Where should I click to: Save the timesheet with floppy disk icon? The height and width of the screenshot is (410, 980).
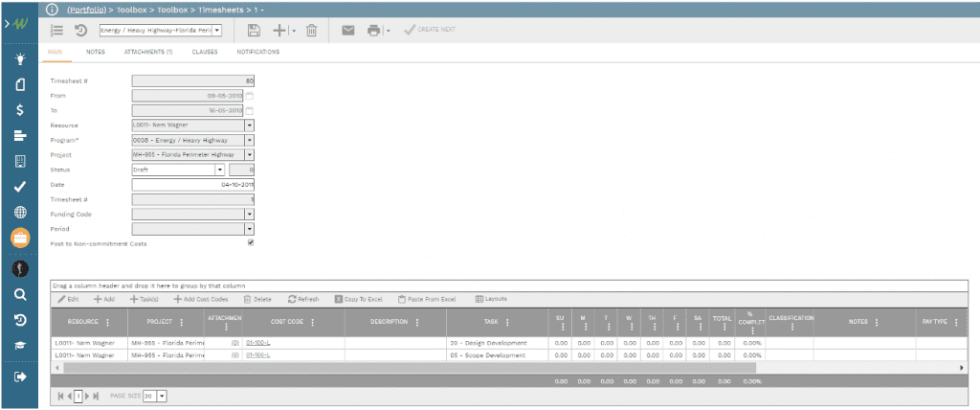click(x=254, y=30)
